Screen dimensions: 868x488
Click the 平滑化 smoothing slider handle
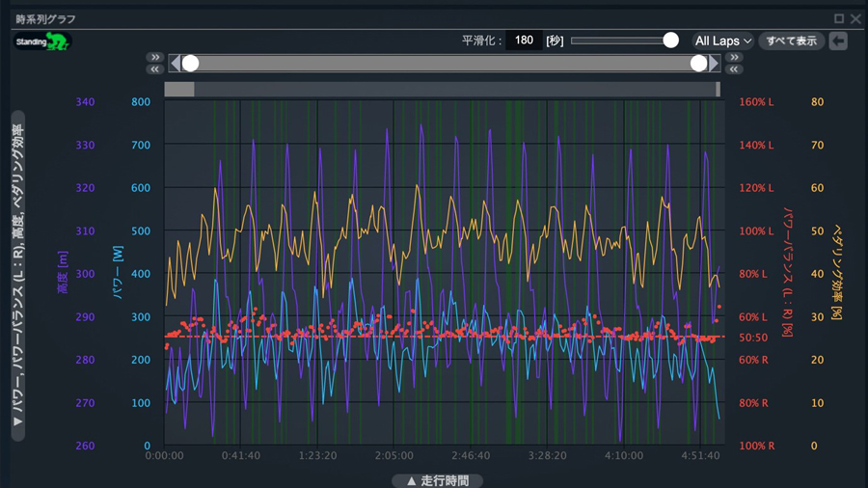671,40
